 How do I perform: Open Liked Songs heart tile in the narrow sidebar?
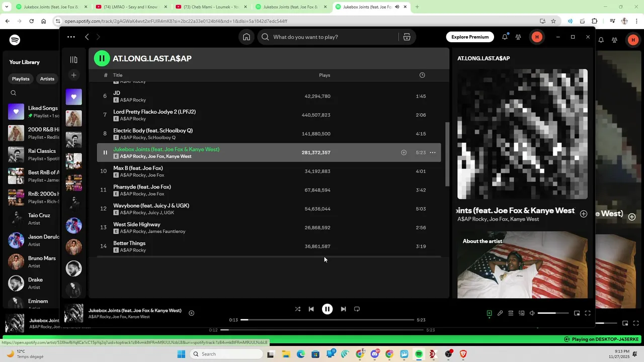pos(73,97)
